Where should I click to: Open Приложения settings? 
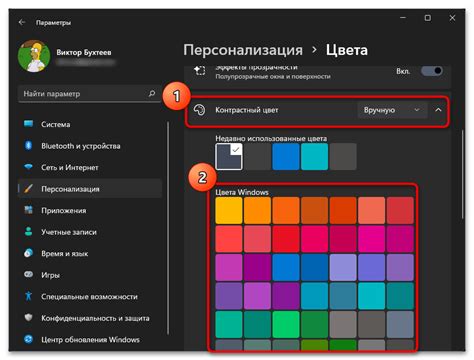(x=90, y=210)
